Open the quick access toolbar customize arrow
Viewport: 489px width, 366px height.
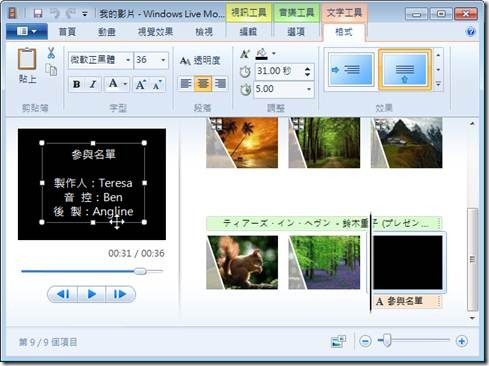pyautogui.click(x=85, y=14)
